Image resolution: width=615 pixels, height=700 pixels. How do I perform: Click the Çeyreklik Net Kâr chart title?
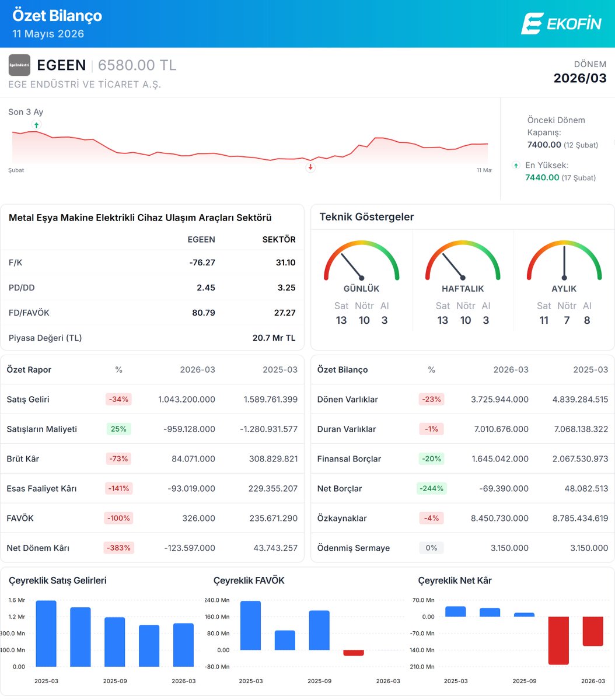[455, 580]
